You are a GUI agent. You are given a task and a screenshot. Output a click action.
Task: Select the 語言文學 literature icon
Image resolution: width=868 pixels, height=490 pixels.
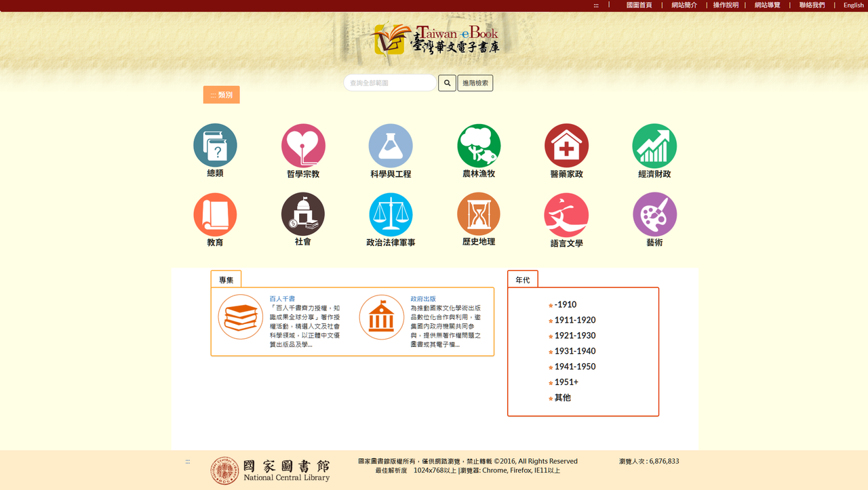566,215
